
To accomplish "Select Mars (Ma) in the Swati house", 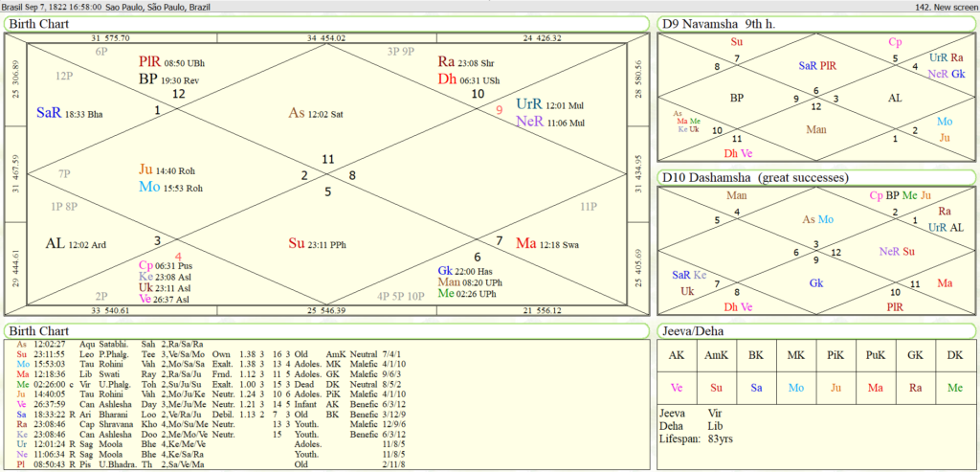I will click(x=527, y=244).
